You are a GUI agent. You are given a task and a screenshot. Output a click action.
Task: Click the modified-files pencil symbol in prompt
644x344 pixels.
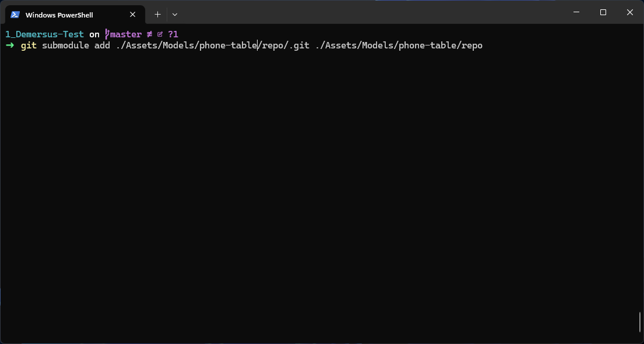(160, 34)
